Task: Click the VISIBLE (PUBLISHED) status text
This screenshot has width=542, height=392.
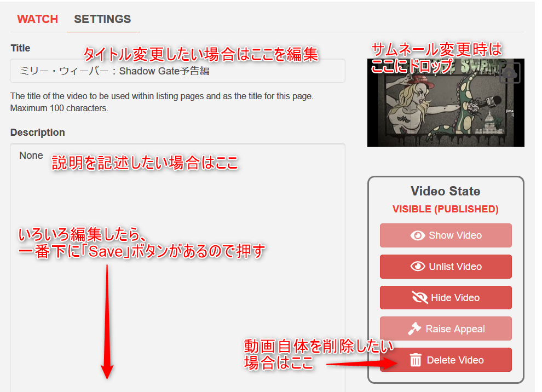Action: (446, 209)
